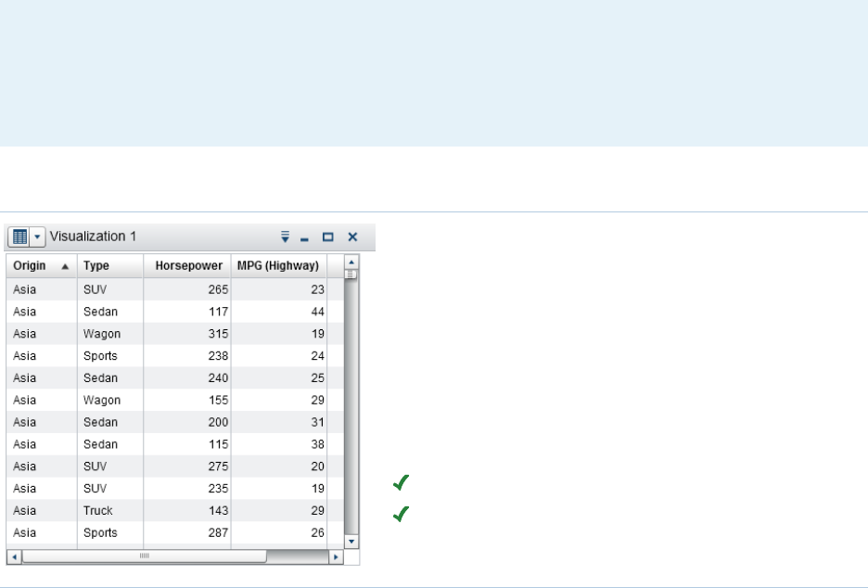Sort by the Horsepower column header
Viewport: 868px width, 588px height.
click(x=187, y=266)
